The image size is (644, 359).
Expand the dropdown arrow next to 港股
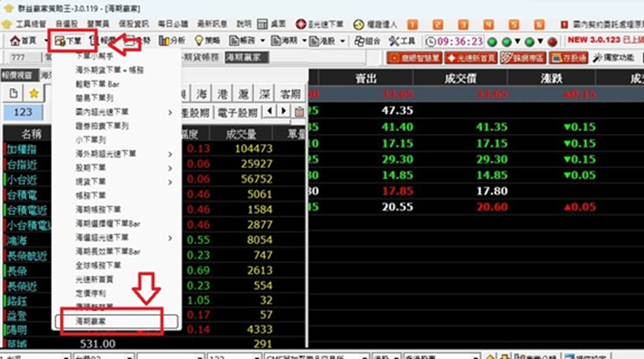point(342,41)
